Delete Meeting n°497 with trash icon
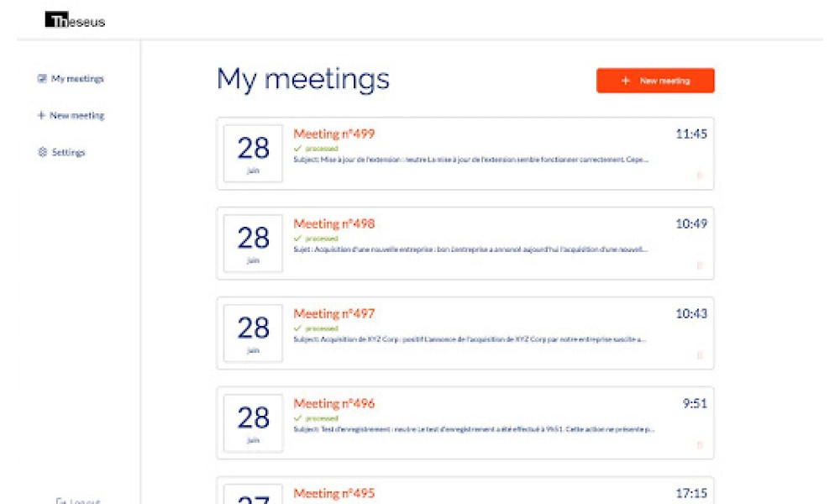Image resolution: width=840 pixels, height=504 pixels. pyautogui.click(x=699, y=355)
